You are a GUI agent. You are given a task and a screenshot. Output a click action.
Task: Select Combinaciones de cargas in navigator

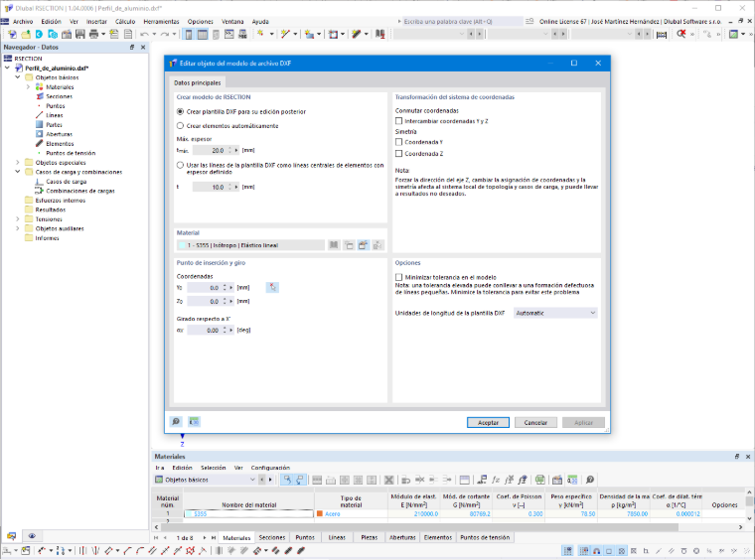click(79, 191)
